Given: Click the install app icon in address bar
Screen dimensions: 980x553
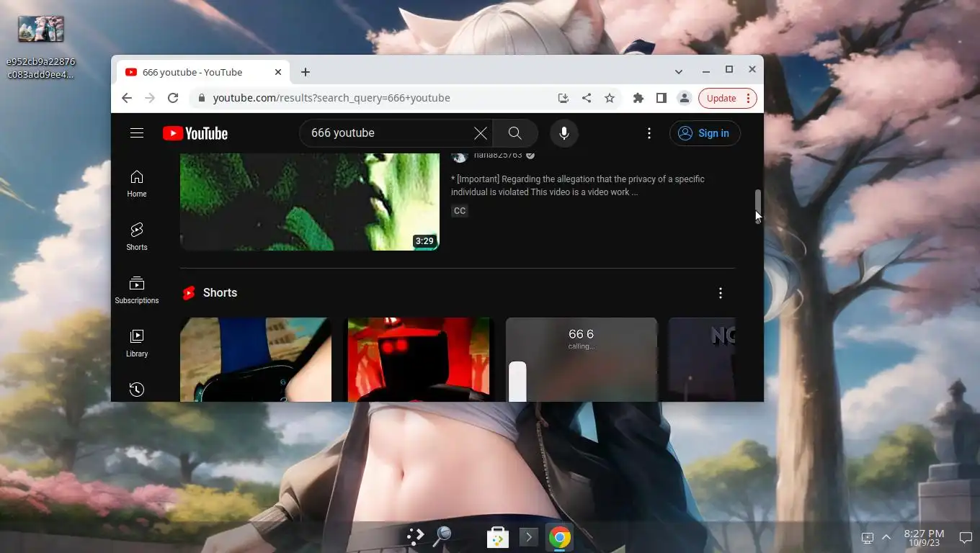Looking at the screenshot, I should pos(563,98).
